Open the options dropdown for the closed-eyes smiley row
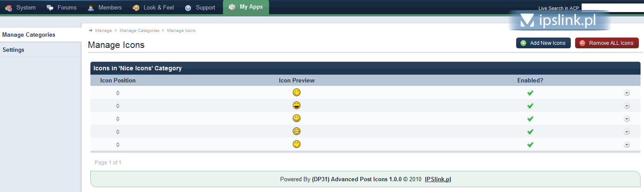Image resolution: width=644 pixels, height=192 pixels. (627, 145)
